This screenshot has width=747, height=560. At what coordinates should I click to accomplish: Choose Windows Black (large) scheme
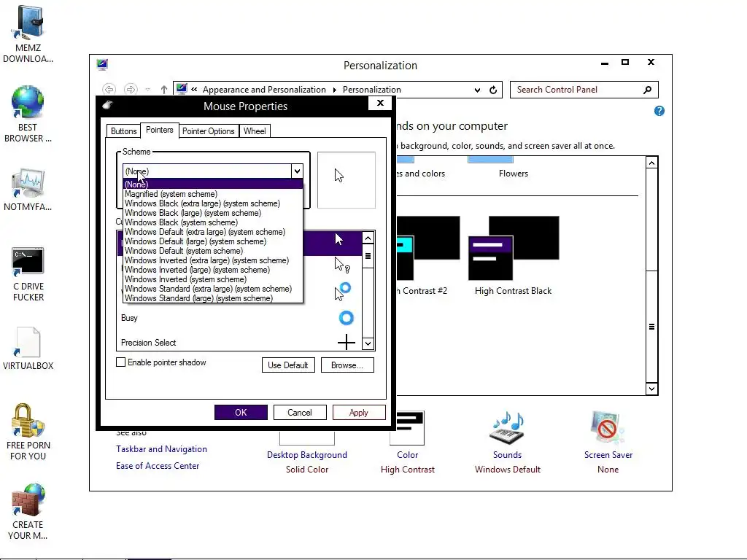click(213, 213)
